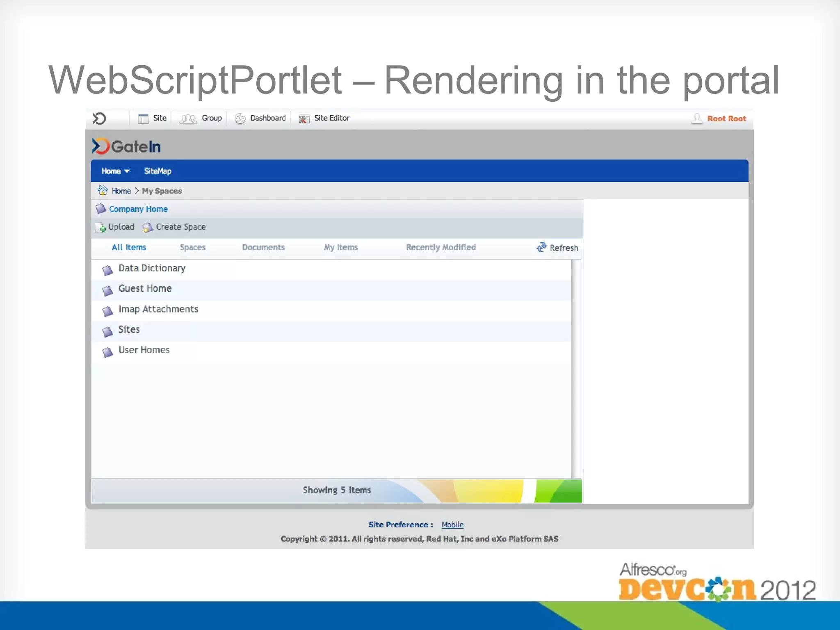The height and width of the screenshot is (630, 840).
Task: Open the Dashboard menu
Action: (268, 118)
